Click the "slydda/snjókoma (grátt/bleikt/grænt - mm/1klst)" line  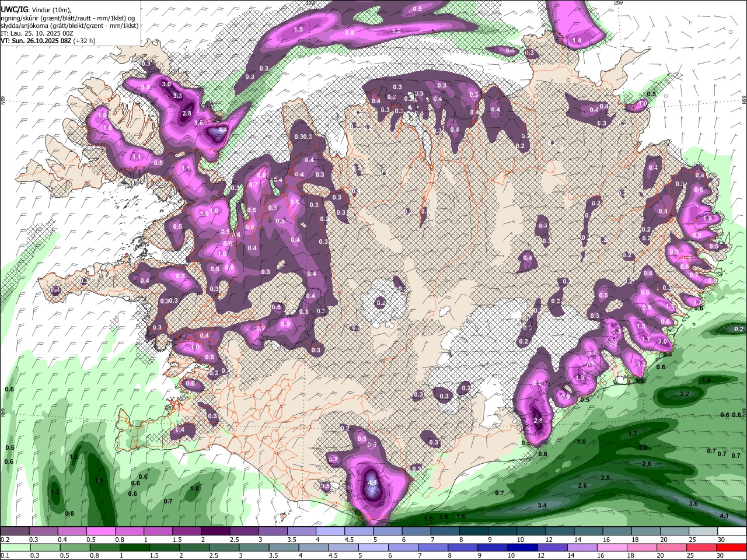click(x=70, y=26)
